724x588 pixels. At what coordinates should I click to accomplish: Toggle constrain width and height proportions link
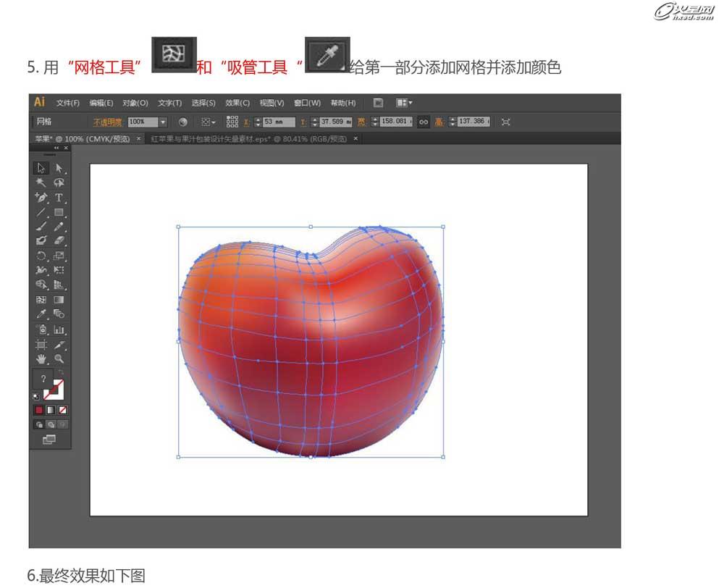[x=424, y=122]
